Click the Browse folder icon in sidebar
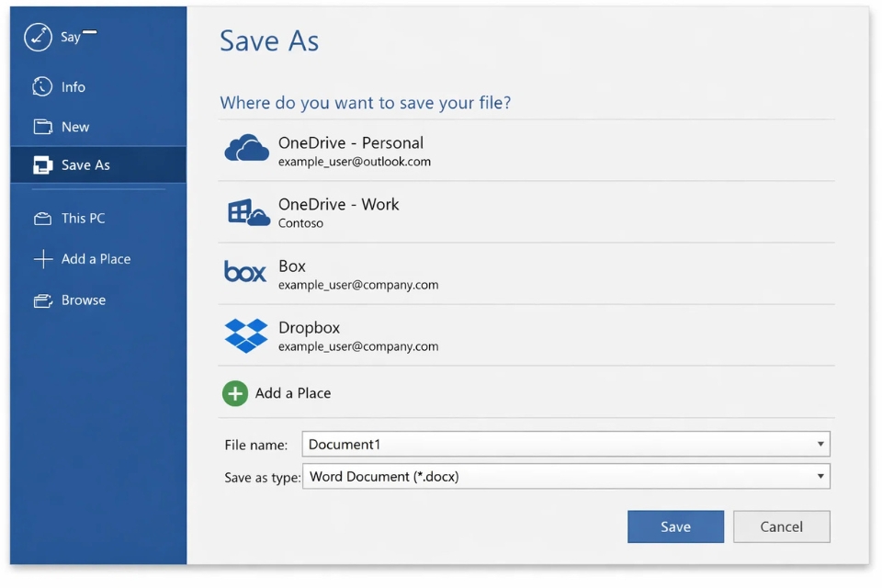The image size is (882, 588). click(x=42, y=300)
